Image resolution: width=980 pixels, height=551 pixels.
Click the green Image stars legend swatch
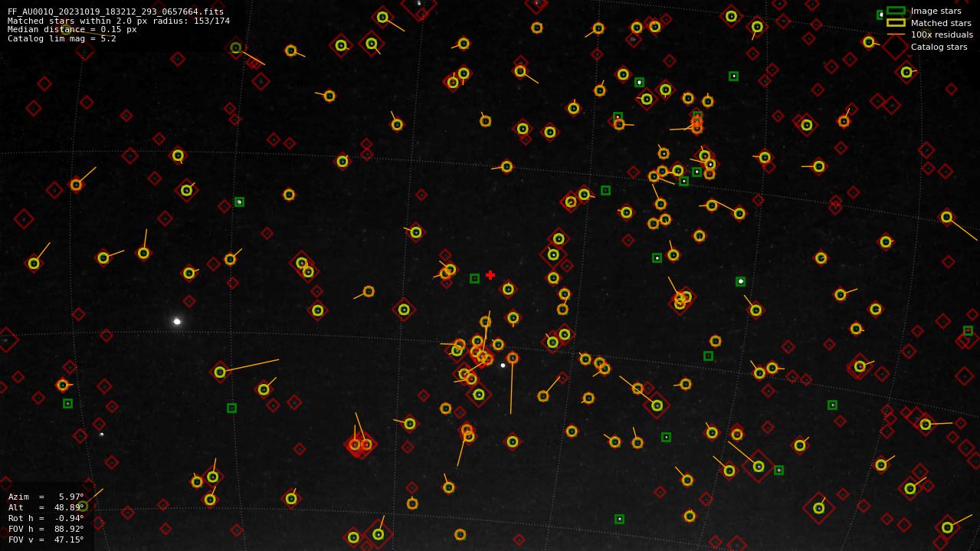(896, 11)
